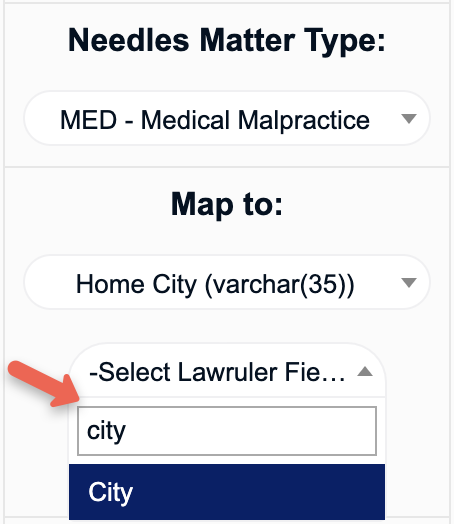Collapse the Select Lawruler Field dropdown

coord(227,371)
